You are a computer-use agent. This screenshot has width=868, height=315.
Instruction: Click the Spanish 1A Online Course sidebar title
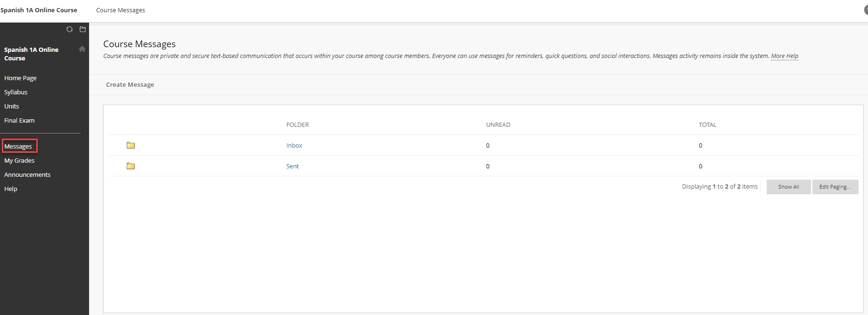pyautogui.click(x=31, y=54)
